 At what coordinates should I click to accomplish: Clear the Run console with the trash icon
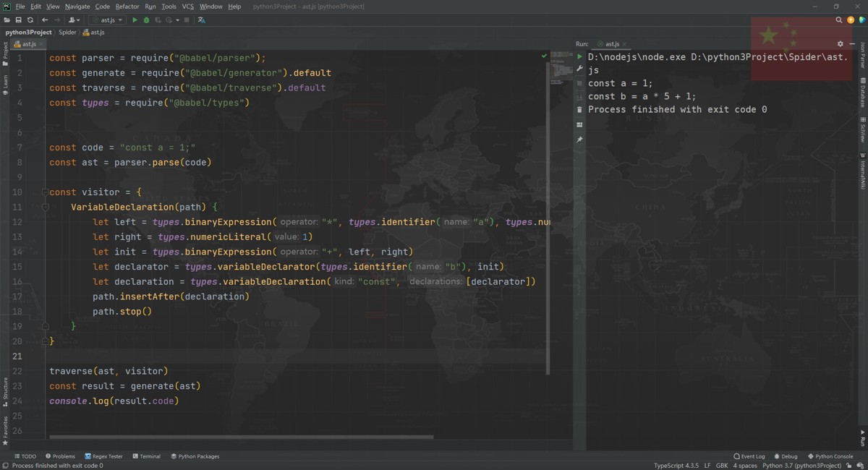tap(579, 110)
